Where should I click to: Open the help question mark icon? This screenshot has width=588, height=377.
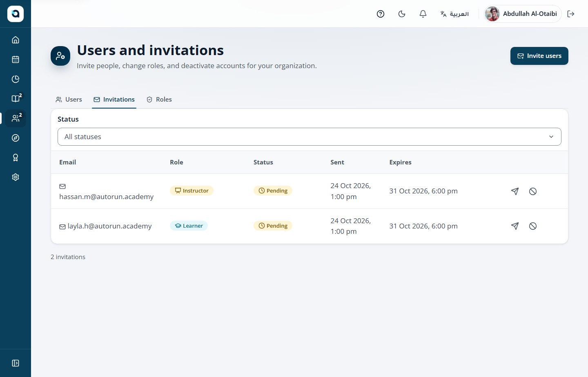tap(381, 14)
